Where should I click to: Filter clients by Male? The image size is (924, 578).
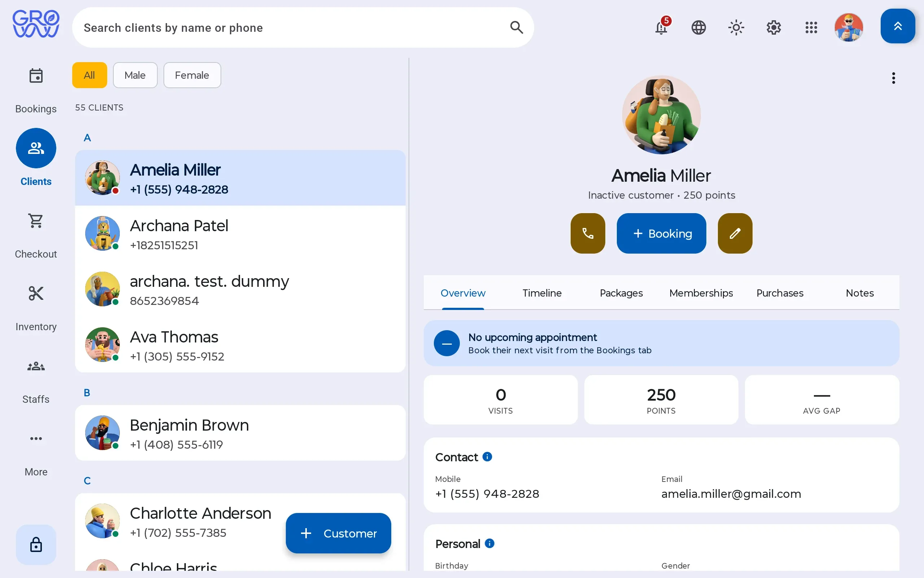coord(135,75)
